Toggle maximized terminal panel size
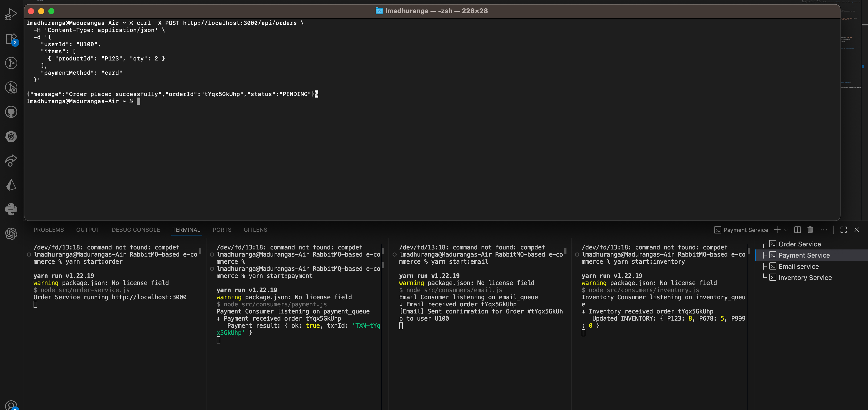The width and height of the screenshot is (868, 410). 843,230
